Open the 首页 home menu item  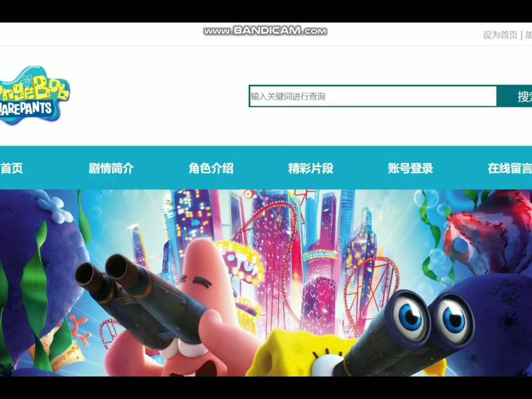click(x=11, y=168)
